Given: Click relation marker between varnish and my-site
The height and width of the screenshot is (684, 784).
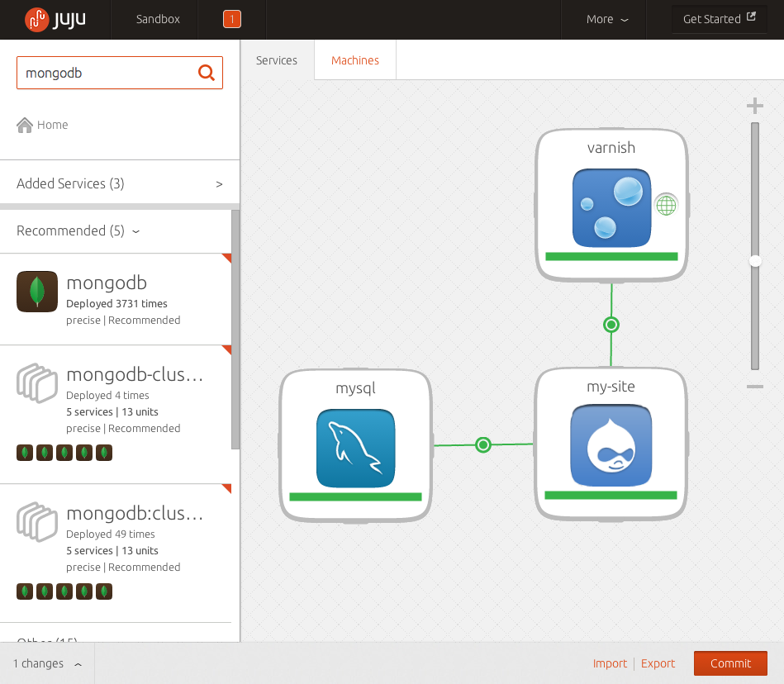Looking at the screenshot, I should 611,325.
